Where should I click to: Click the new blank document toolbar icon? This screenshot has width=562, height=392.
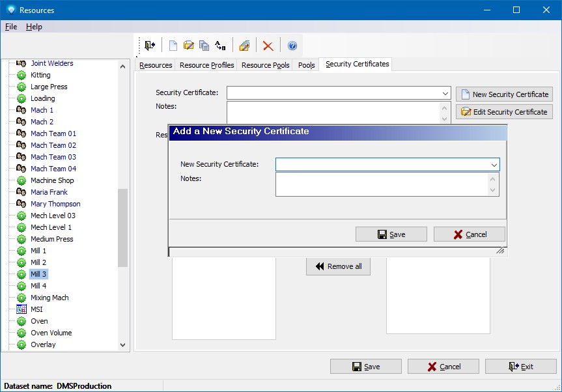click(173, 46)
